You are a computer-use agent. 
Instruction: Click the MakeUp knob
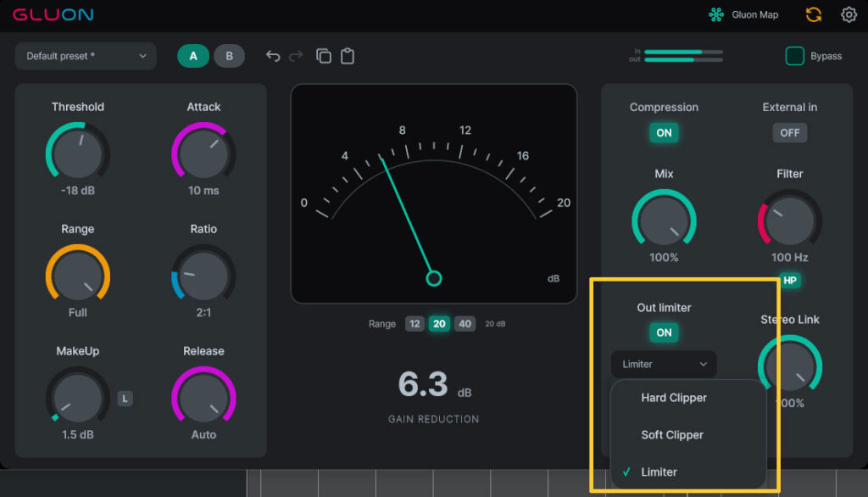(77, 397)
